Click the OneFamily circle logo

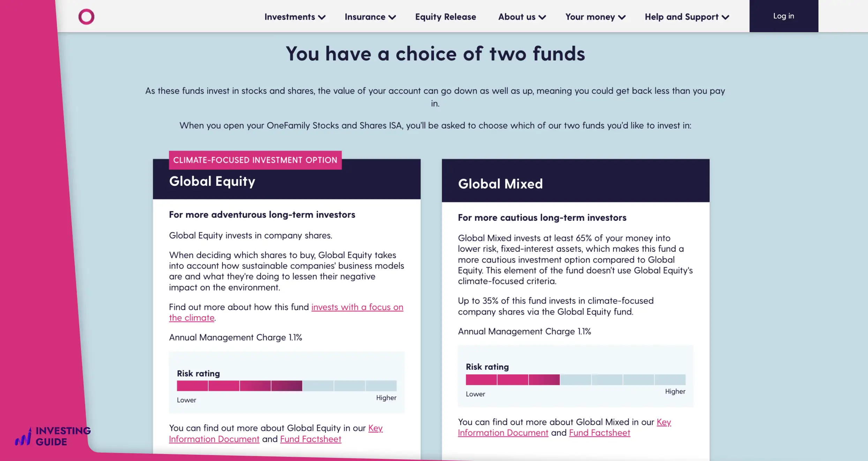click(x=86, y=17)
